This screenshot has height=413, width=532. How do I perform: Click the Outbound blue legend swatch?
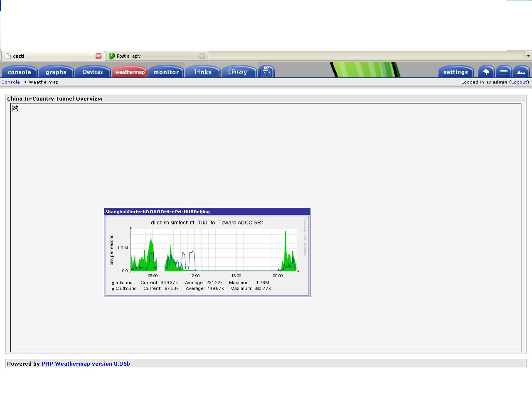click(113, 289)
